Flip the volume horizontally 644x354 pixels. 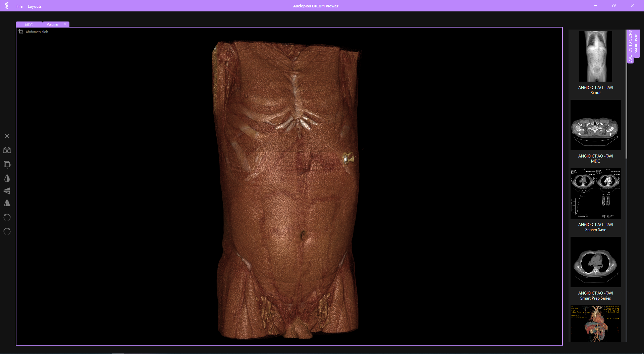point(7,203)
